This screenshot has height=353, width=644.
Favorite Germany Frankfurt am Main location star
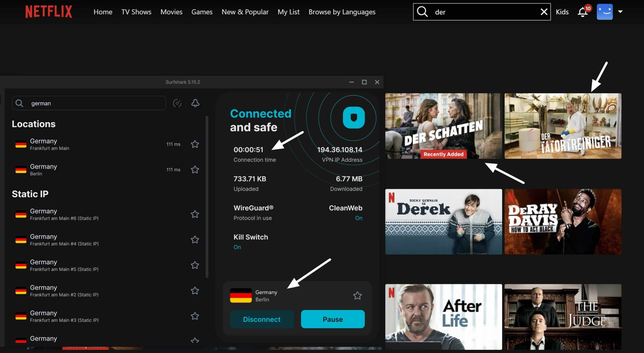tap(195, 144)
